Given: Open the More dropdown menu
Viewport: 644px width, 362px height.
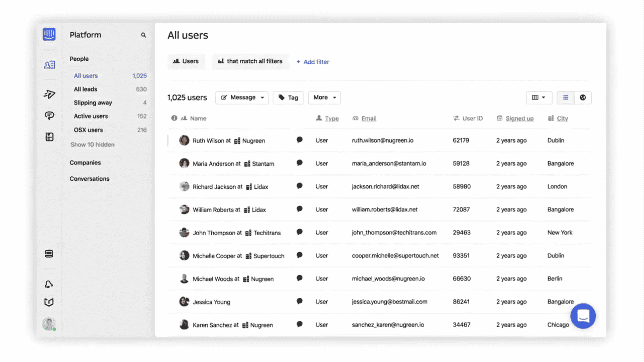Looking at the screenshot, I should pyautogui.click(x=324, y=98).
